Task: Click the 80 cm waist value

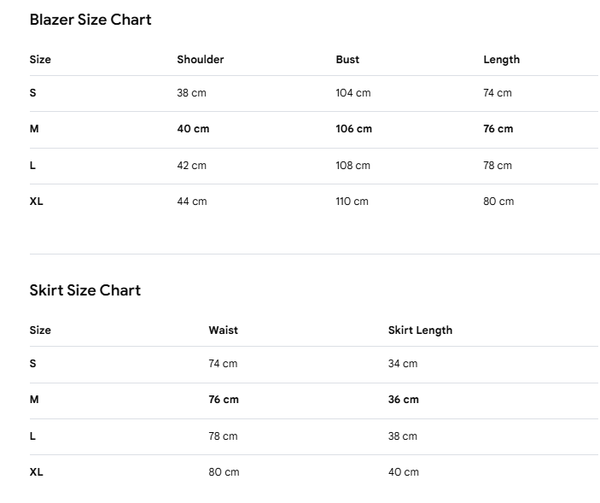Action: (x=224, y=472)
